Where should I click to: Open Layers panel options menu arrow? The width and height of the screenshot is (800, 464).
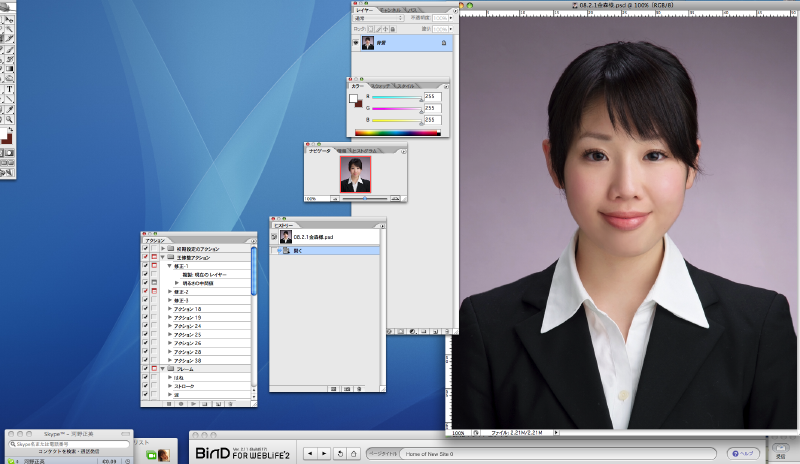(455, 10)
